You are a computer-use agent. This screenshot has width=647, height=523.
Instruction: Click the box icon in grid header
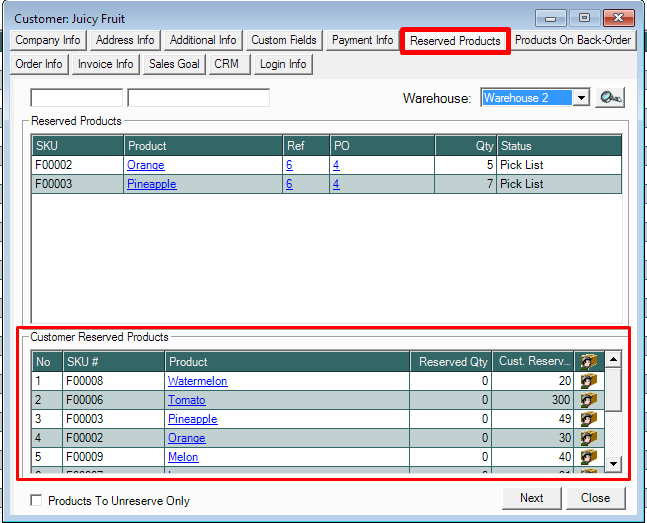point(589,361)
